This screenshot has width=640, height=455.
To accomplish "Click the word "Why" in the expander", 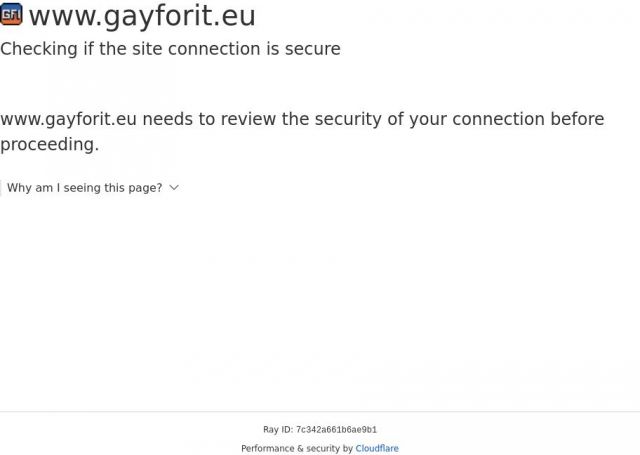I will [21, 188].
